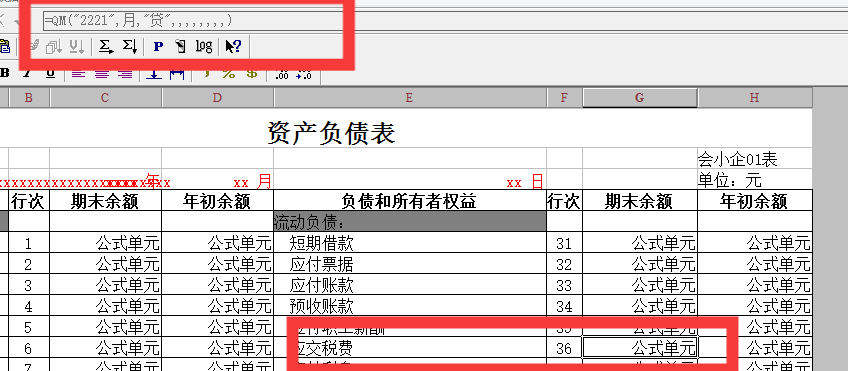848x371 pixels.
Task: Click the column D 年初余额 header cell
Action: coord(217,201)
